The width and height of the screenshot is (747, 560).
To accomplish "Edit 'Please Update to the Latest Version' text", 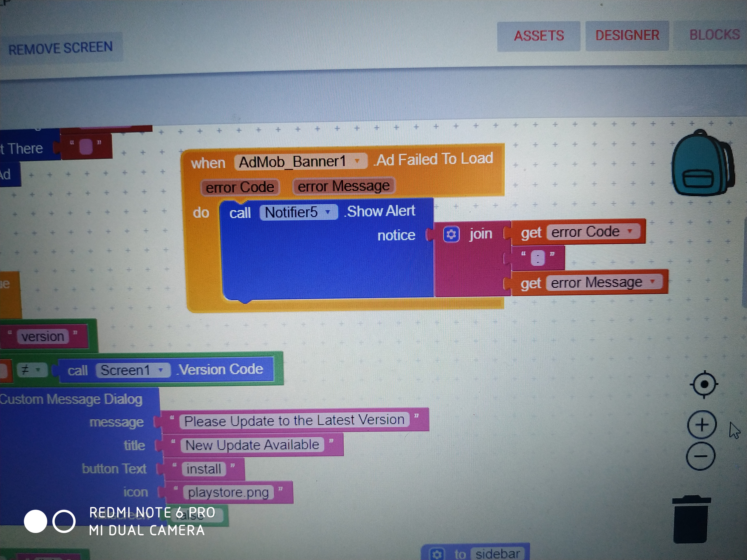I will (x=294, y=421).
